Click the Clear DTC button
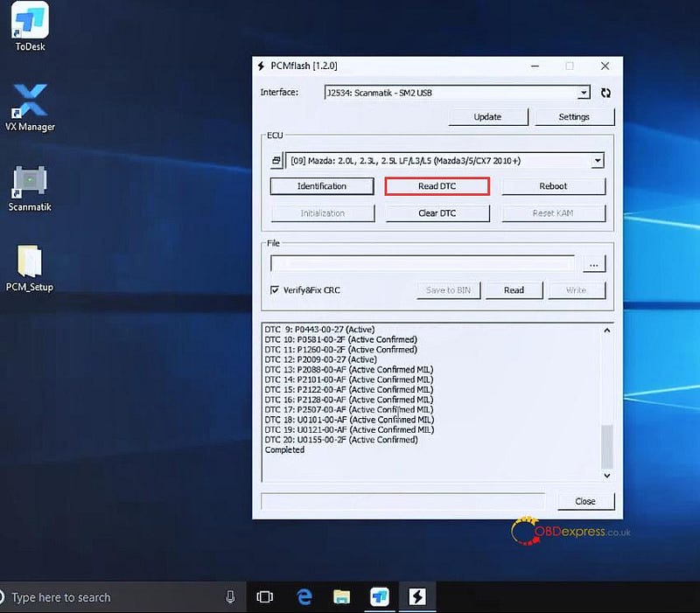Viewport: 700px width, 613px height. point(437,213)
